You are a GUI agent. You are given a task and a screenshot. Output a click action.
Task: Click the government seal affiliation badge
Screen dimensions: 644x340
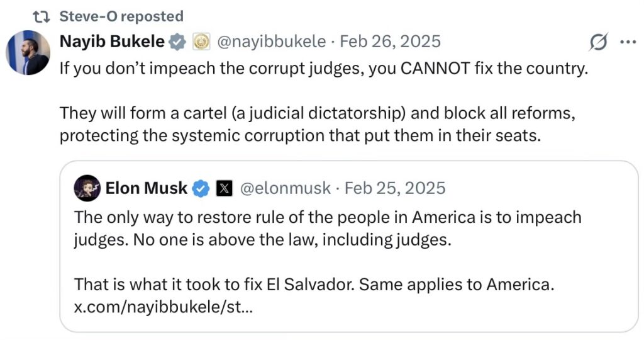(200, 42)
